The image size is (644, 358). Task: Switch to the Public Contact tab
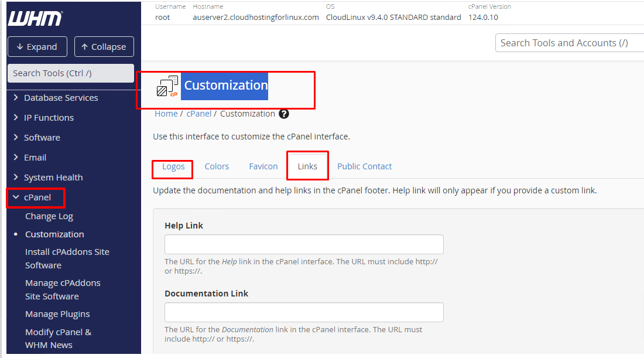(x=364, y=166)
